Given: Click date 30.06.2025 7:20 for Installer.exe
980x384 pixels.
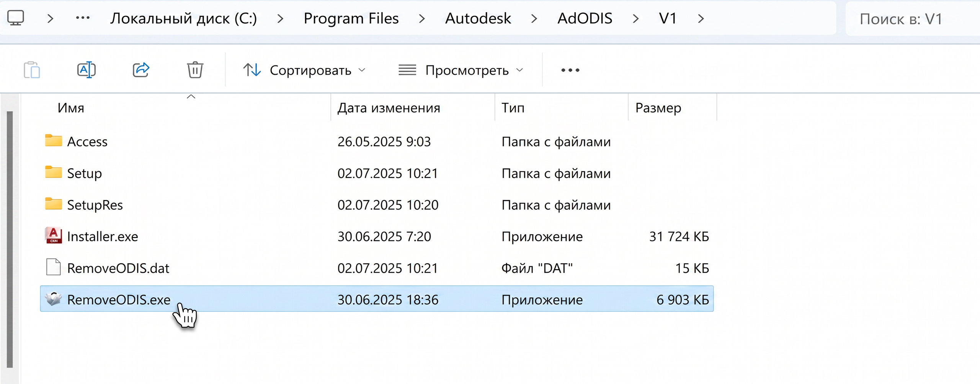Looking at the screenshot, I should (x=384, y=236).
